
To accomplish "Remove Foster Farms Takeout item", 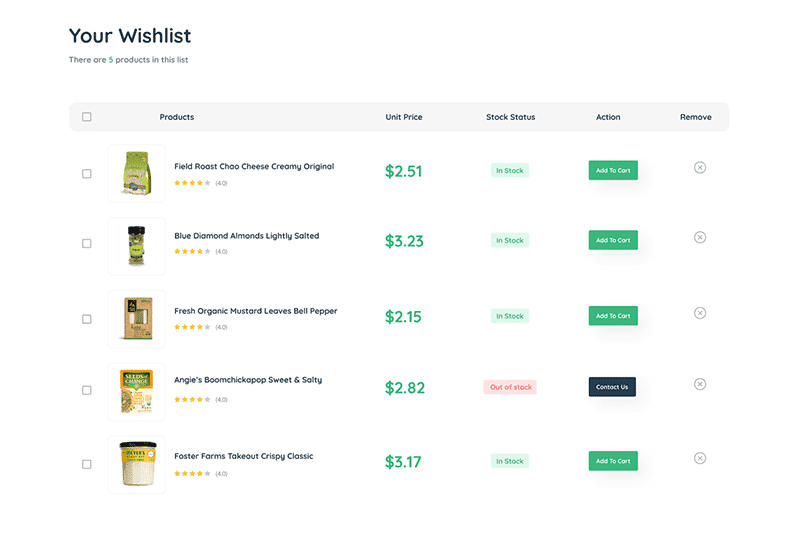I will [699, 458].
